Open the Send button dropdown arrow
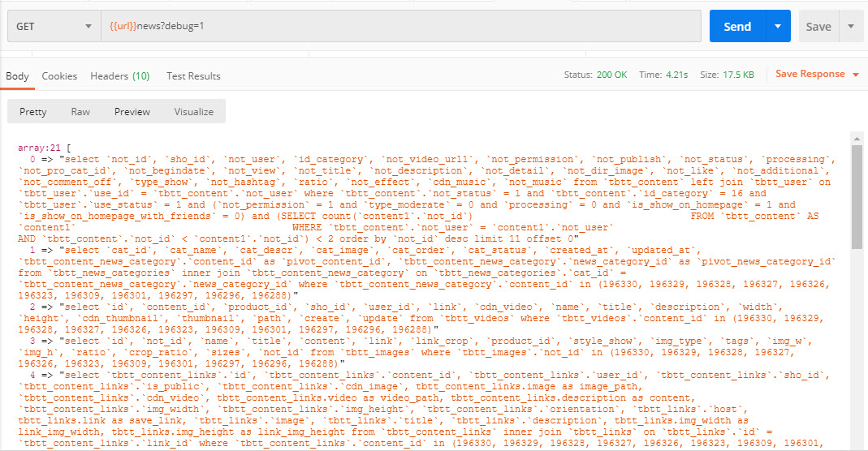Image resolution: width=868 pixels, height=451 pixels. click(x=778, y=26)
